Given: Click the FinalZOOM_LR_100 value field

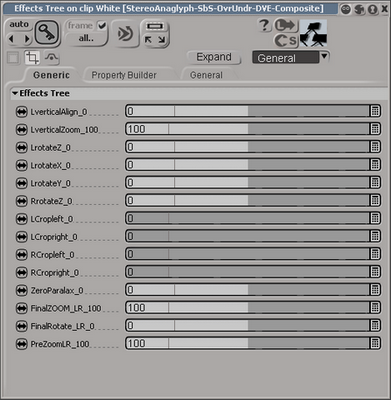Looking at the screenshot, I should (147, 307).
